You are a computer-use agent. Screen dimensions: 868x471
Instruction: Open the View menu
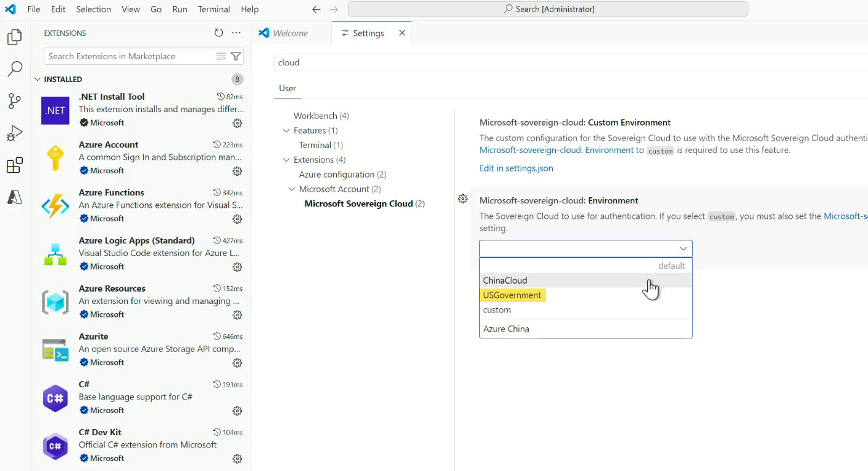pyautogui.click(x=131, y=9)
